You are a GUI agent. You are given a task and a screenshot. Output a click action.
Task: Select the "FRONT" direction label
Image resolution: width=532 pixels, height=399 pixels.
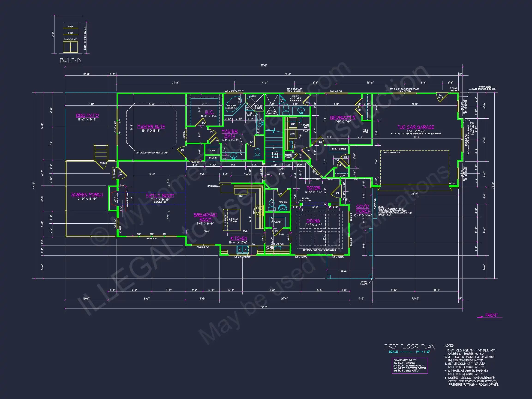[x=492, y=315]
